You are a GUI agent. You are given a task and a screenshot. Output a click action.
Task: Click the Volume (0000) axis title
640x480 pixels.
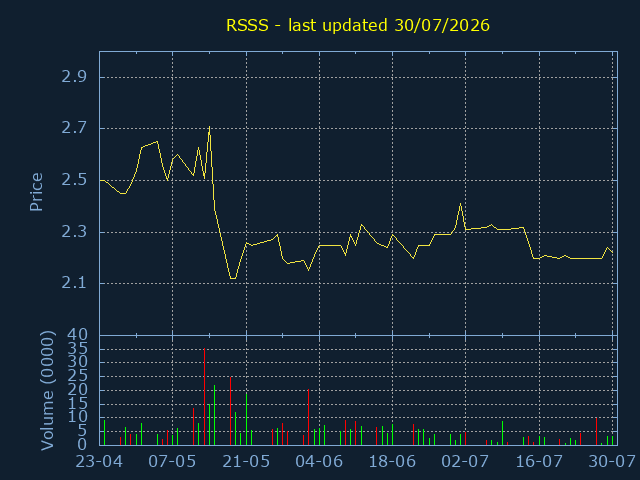(x=47, y=391)
